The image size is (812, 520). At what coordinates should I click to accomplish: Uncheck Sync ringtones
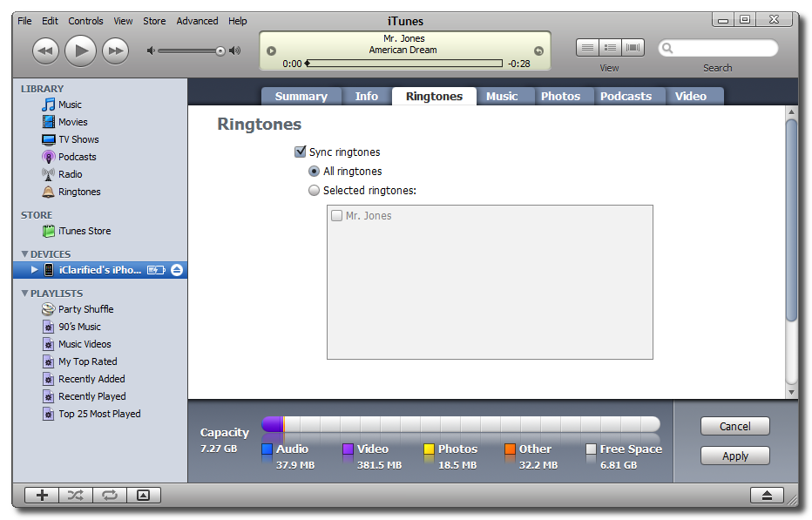point(300,152)
